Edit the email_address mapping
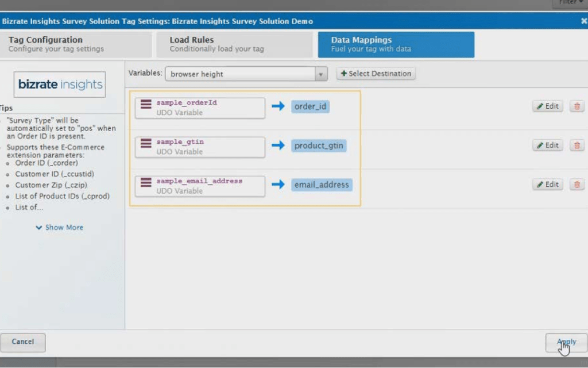The image size is (588, 368). coord(547,185)
